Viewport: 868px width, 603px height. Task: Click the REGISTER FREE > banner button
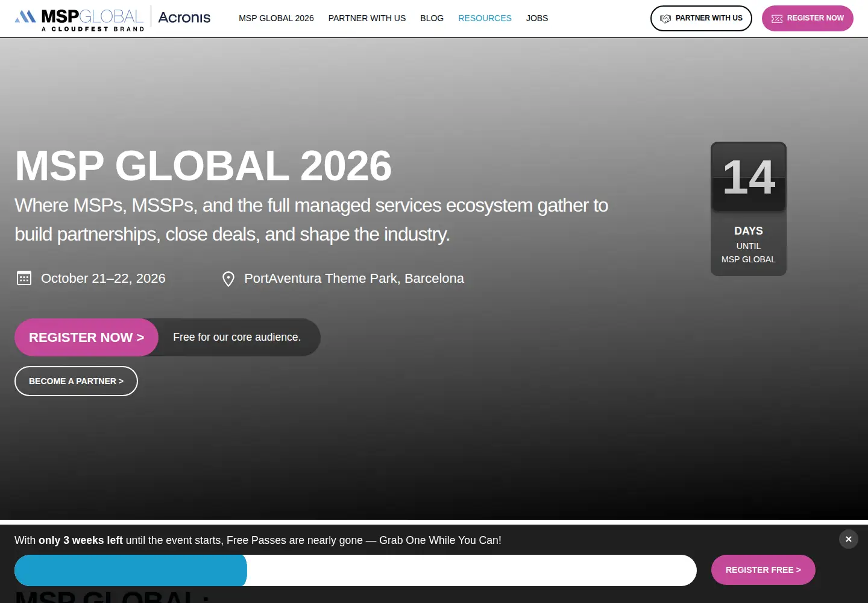[763, 570]
